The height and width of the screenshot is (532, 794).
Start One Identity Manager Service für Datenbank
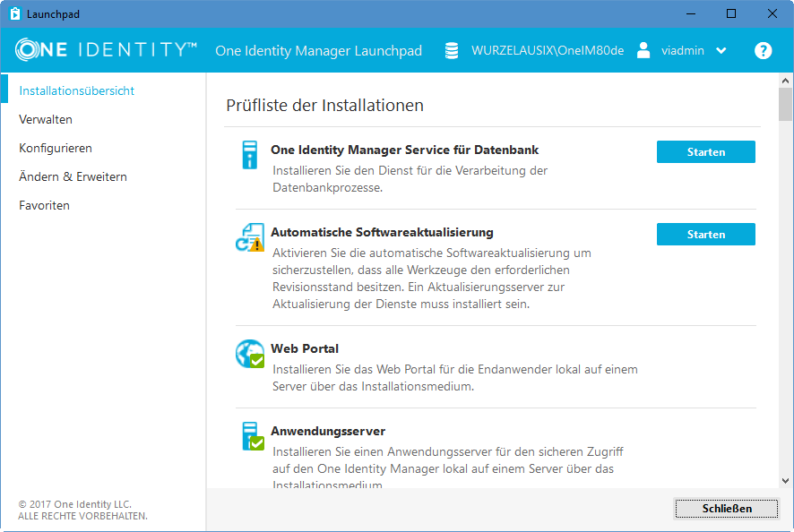[x=706, y=152]
